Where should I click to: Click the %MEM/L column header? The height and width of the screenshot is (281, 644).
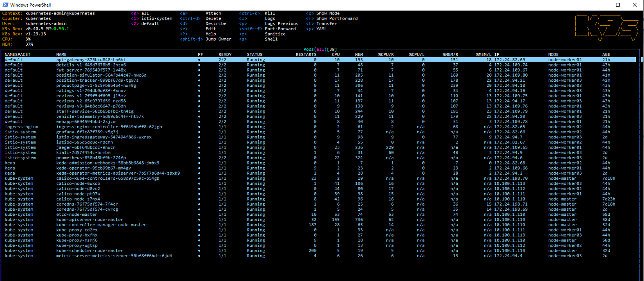[x=484, y=55]
